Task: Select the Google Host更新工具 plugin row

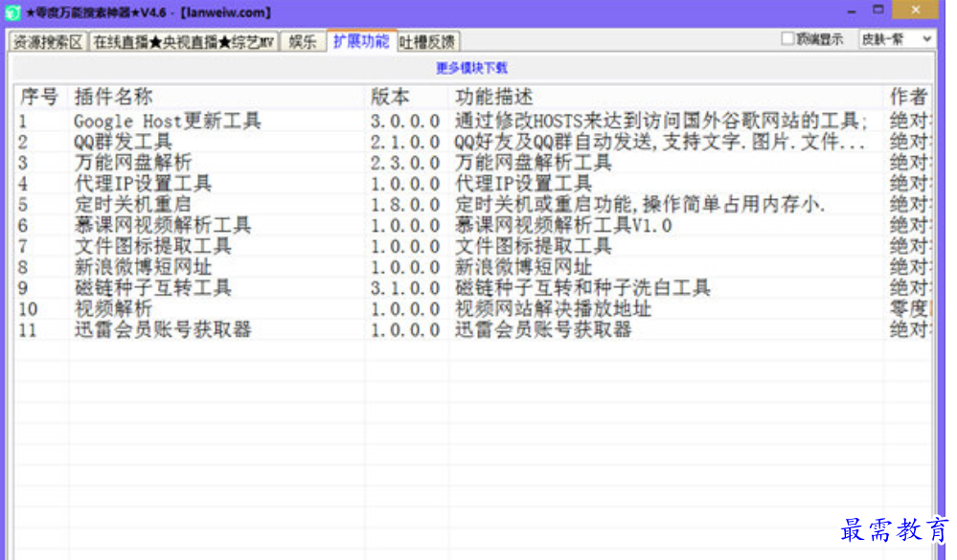Action: [x=167, y=122]
